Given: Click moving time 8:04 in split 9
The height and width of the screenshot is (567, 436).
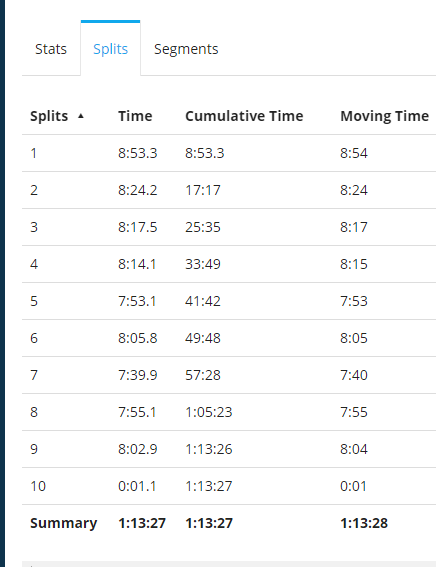Looking at the screenshot, I should (x=354, y=449).
